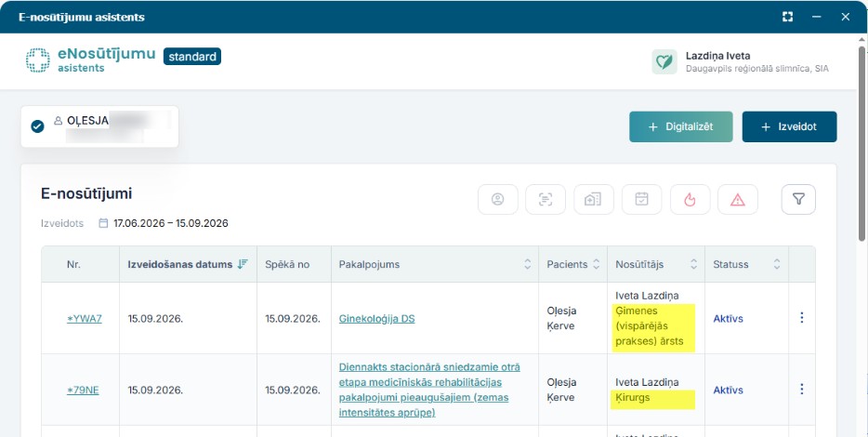Screen dimensions: 868x437
Task: Click Daugavpils reģionālā slimnīca, SIA text
Action: click(x=757, y=69)
